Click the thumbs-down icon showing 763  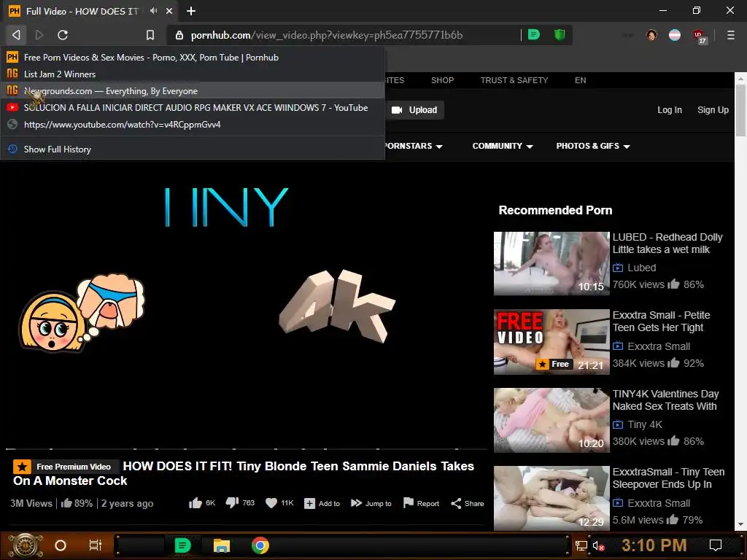tap(232, 503)
